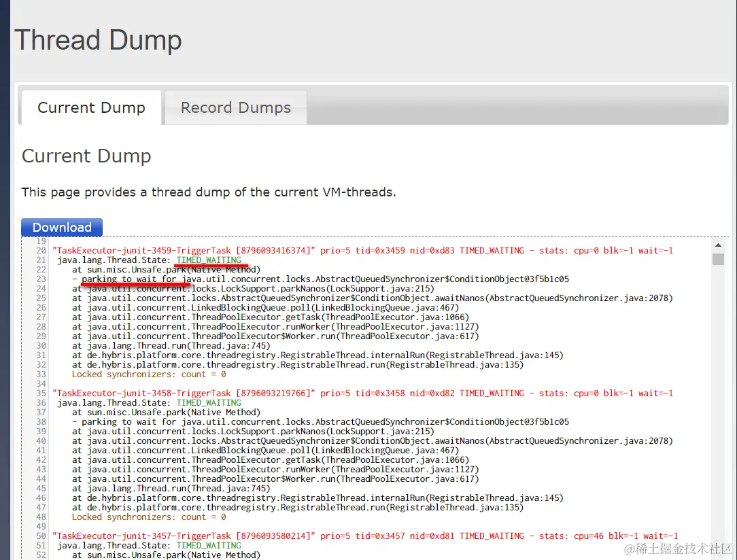Click ThreadPoolExecutor.getTask frame on line 42

(271, 460)
